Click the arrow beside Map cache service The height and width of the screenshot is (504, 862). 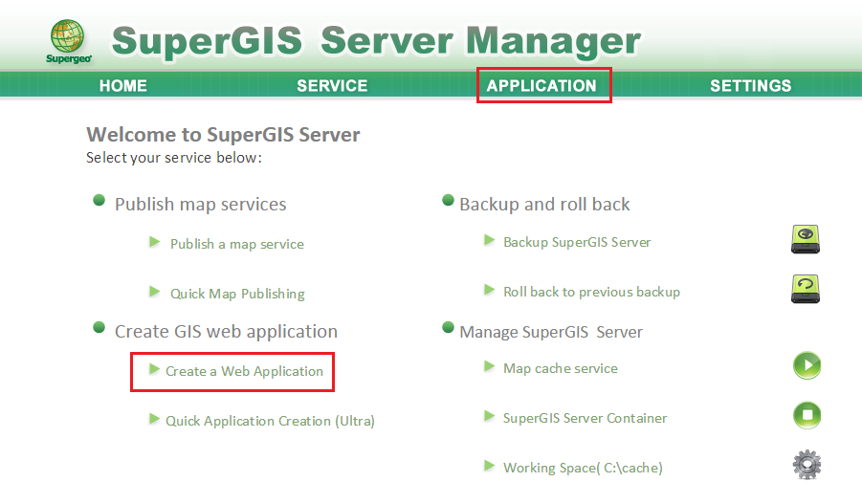pos(489,366)
